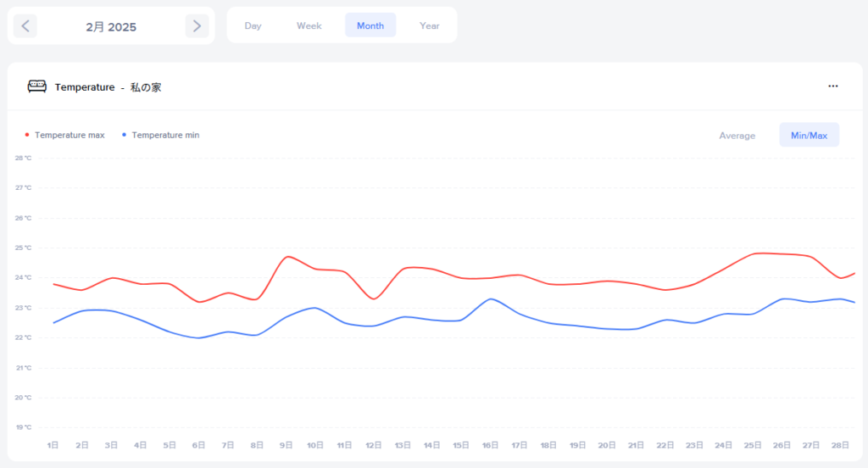Click the 2月 2025 date label
868x468 pixels.
111,27
